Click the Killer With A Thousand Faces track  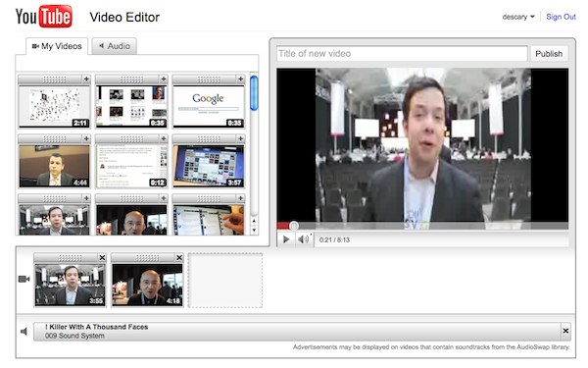pyautogui.click(x=297, y=332)
